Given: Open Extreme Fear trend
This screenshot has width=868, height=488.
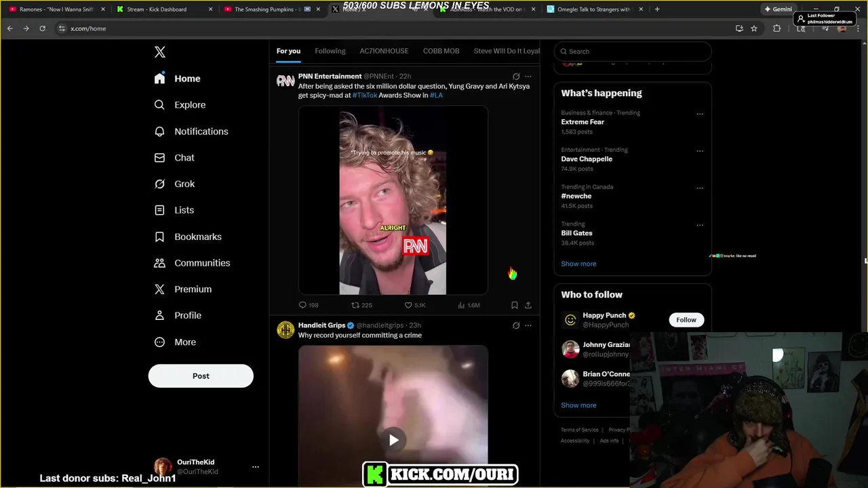Looking at the screenshot, I should (583, 122).
